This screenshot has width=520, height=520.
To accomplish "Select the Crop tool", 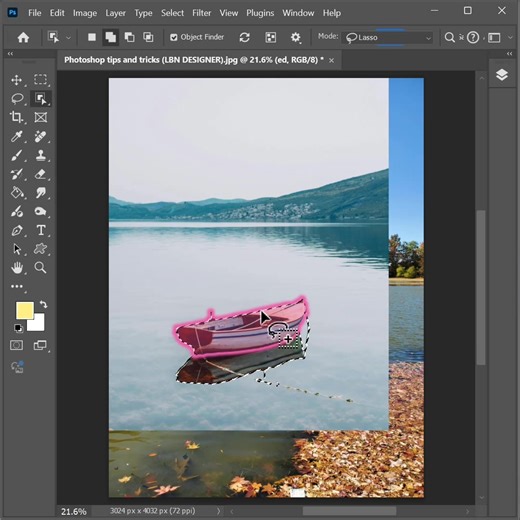I will point(17,117).
